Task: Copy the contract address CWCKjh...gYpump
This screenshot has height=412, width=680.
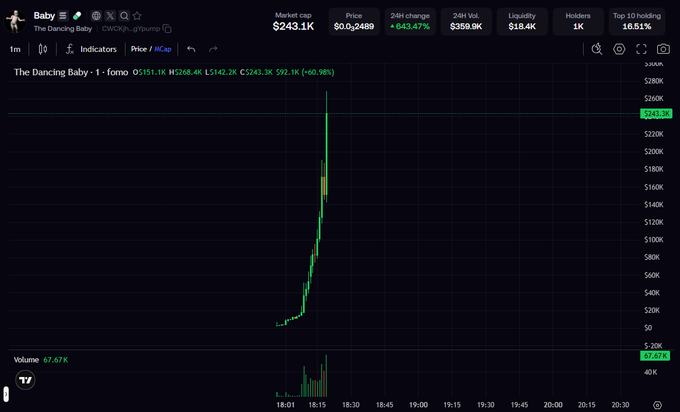Action: [167, 29]
